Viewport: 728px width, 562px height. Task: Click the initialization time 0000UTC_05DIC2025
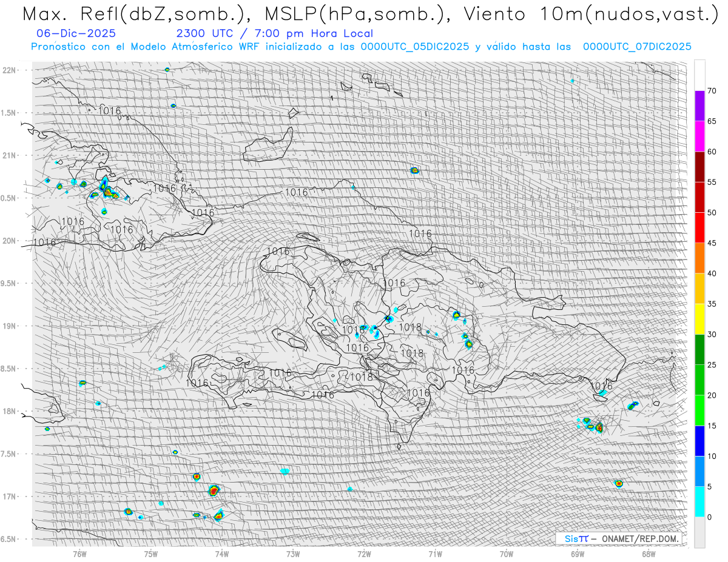414,47
